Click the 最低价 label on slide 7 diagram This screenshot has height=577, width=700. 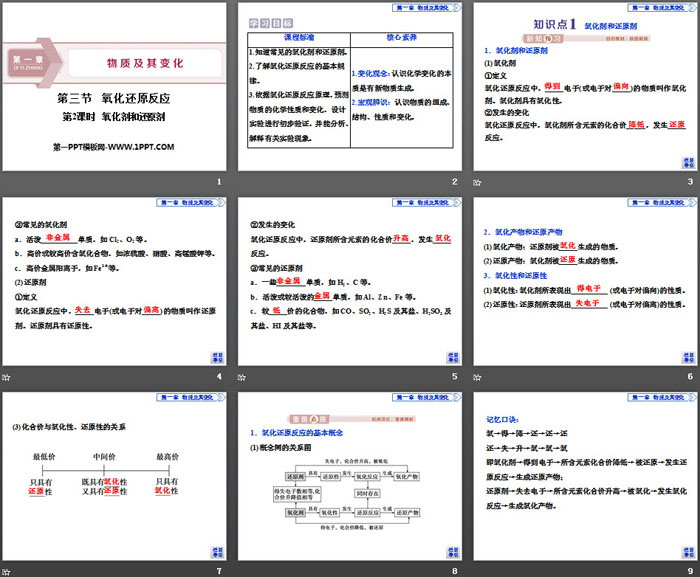pos(44,457)
